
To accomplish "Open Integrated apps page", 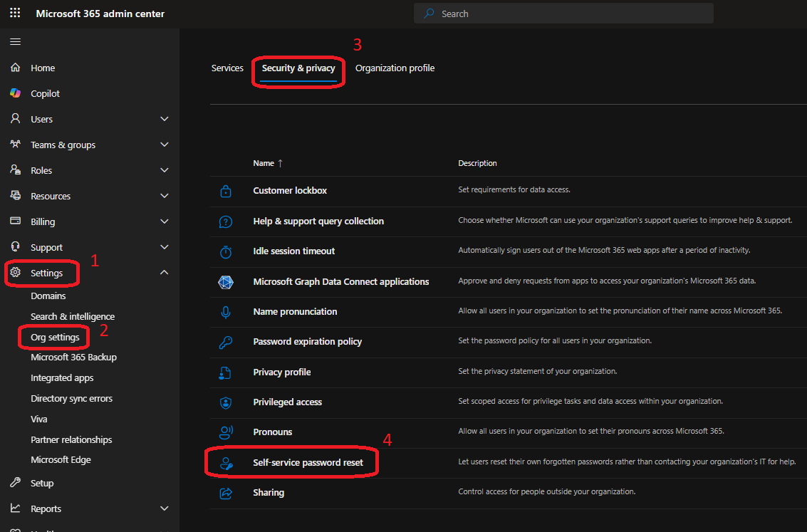I will 62,377.
